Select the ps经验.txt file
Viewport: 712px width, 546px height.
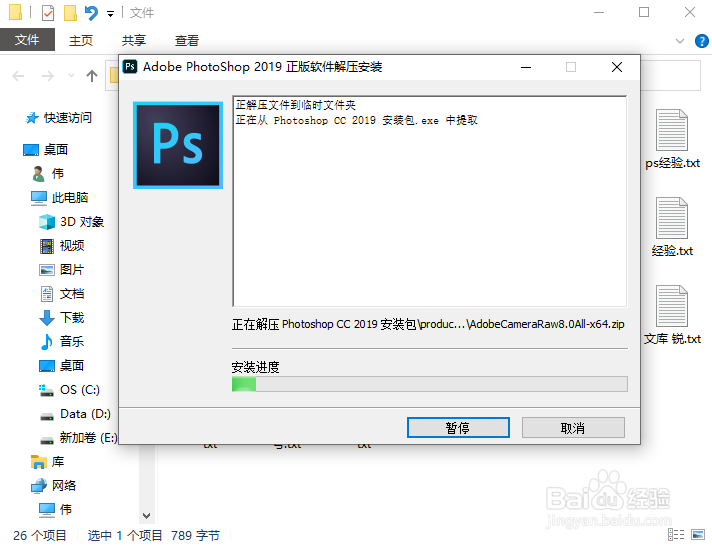[672, 139]
